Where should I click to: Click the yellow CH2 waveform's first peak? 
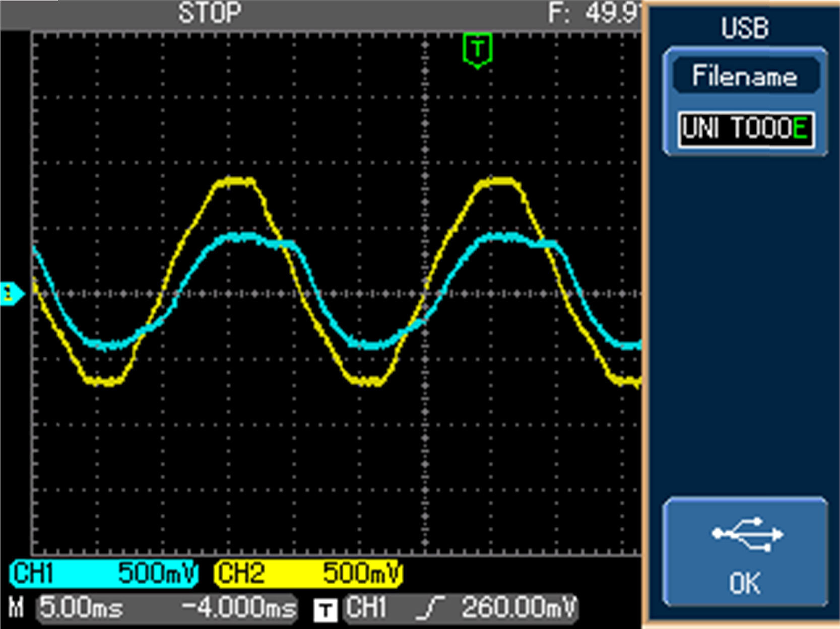[x=235, y=182]
